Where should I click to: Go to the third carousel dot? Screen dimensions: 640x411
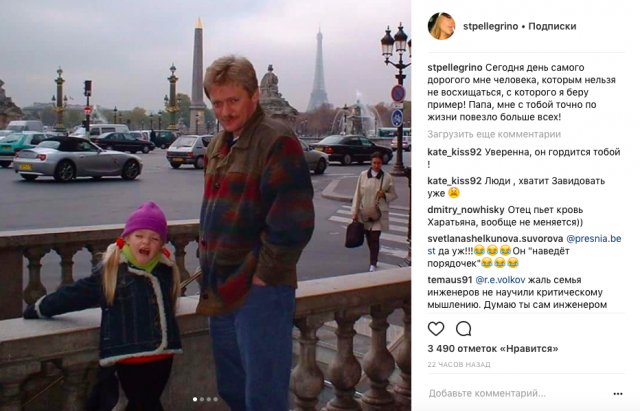click(209, 399)
